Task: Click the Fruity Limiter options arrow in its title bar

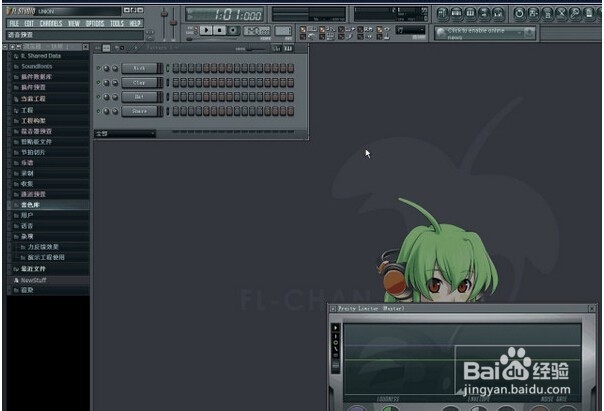Action: point(333,309)
